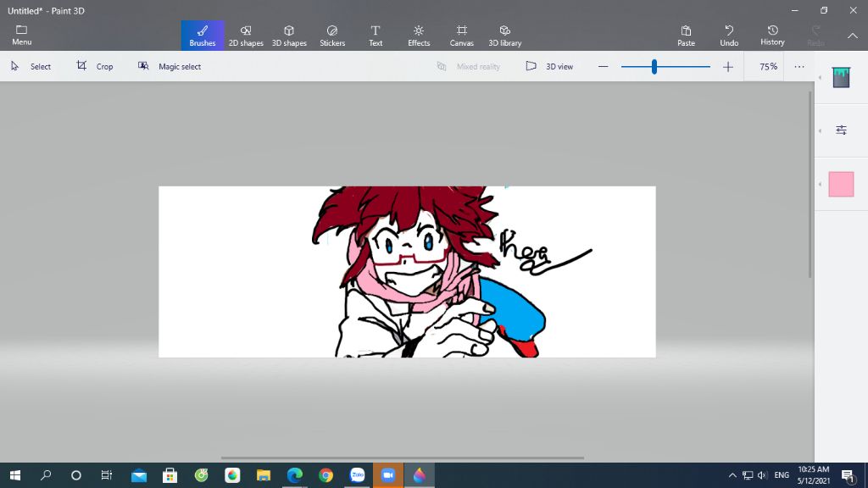868x488 pixels.
Task: Open Cortana from the taskbar
Action: pos(75,475)
